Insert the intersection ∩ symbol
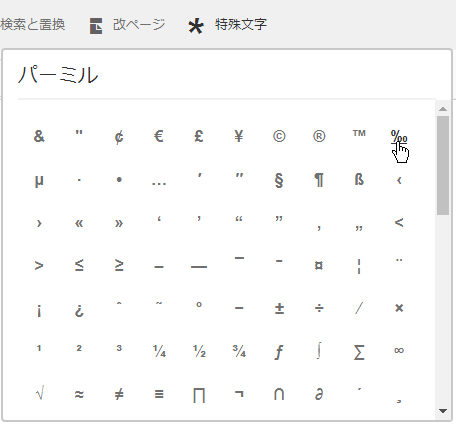This screenshot has width=456, height=424. point(279,394)
